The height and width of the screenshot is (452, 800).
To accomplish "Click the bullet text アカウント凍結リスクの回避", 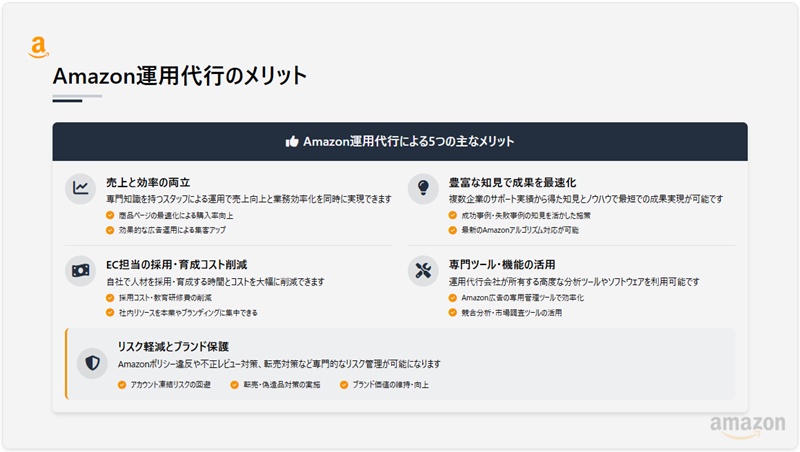I will click(170, 385).
